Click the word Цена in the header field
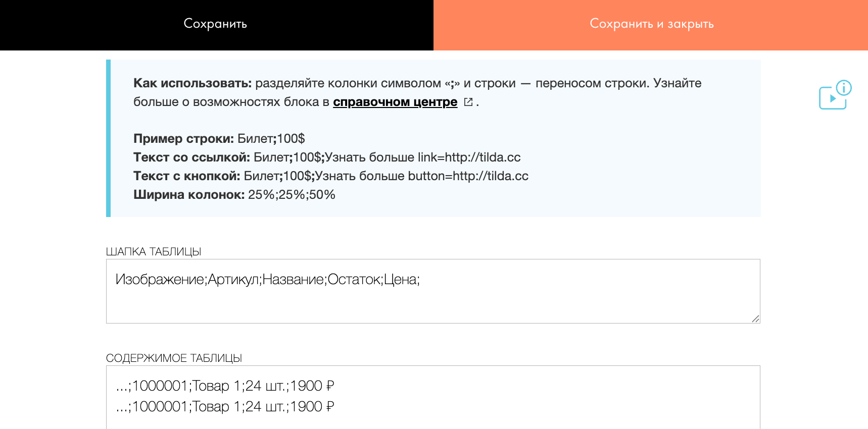868x429 pixels. tap(400, 280)
